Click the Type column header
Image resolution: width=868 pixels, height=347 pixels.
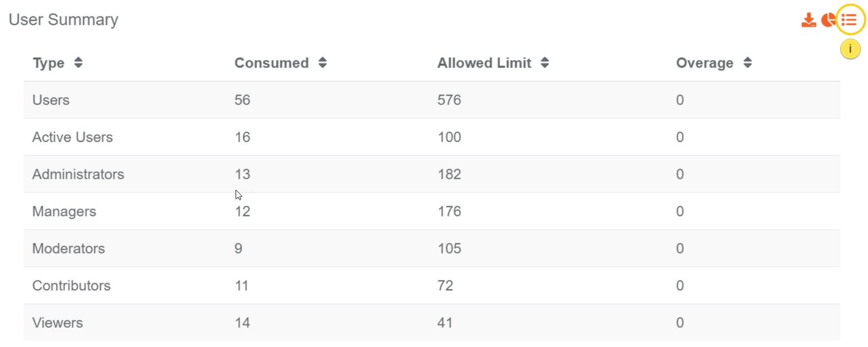(48, 63)
